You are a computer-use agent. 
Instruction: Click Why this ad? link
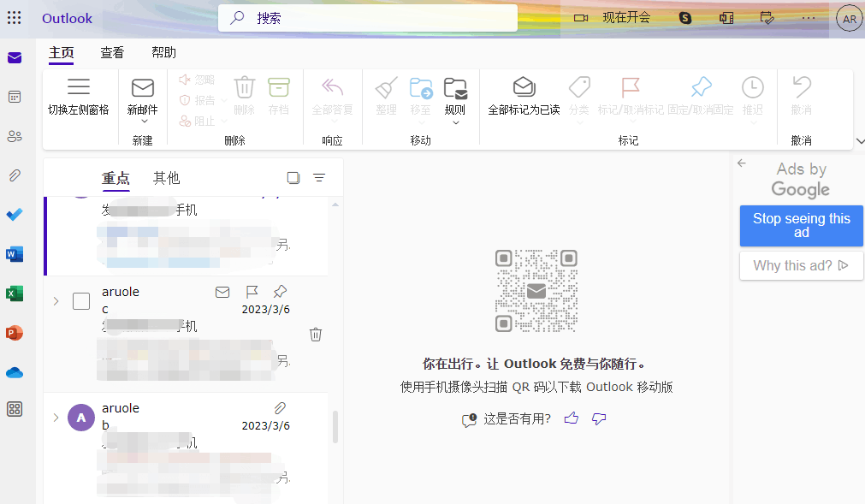pos(802,266)
